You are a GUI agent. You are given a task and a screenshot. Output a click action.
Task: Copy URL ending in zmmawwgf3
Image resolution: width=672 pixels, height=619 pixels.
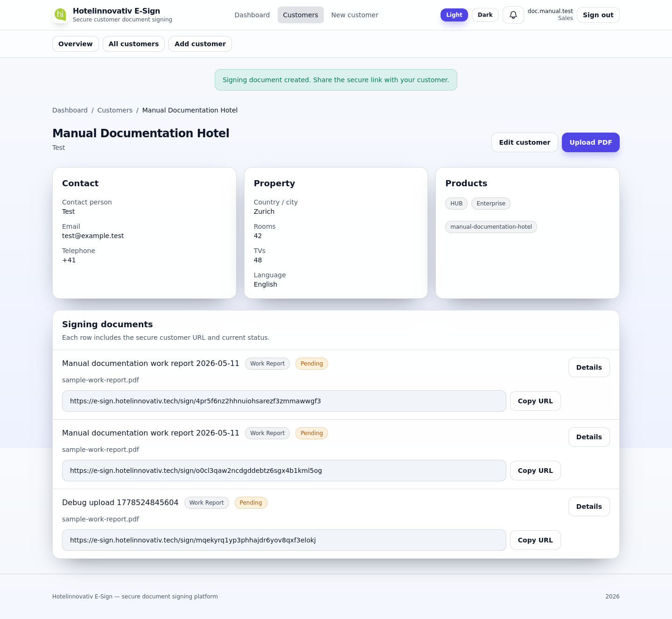pyautogui.click(x=535, y=401)
